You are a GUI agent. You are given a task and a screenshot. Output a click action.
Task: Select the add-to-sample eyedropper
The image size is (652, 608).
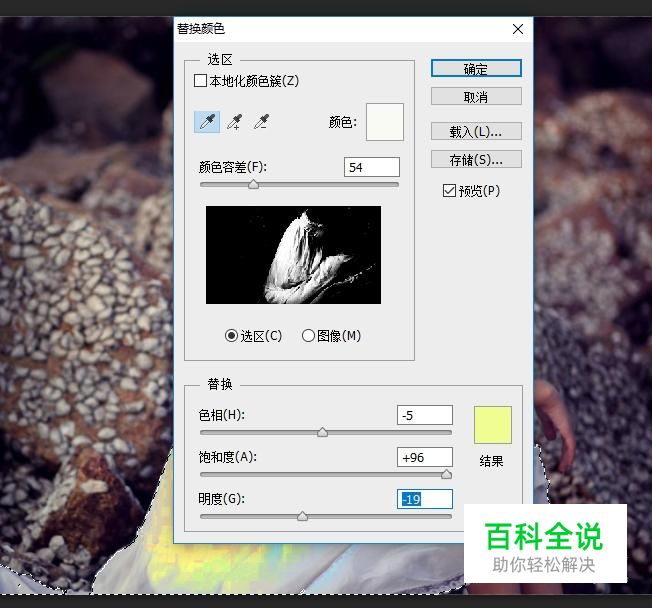(235, 122)
